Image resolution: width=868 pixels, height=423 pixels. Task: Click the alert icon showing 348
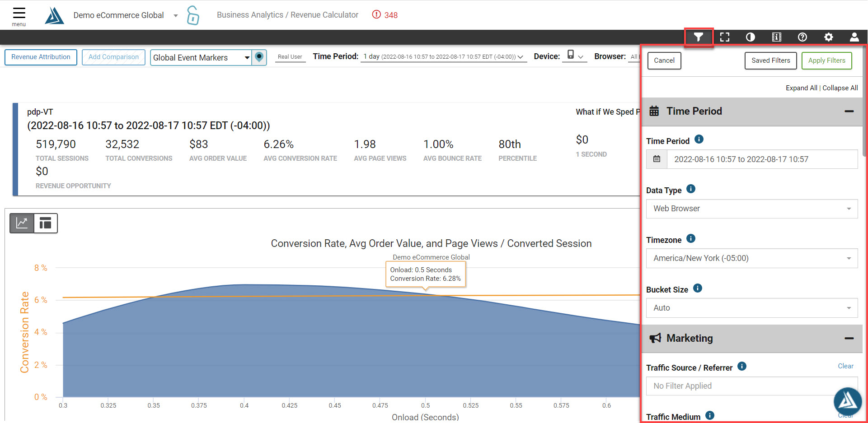[x=376, y=15]
